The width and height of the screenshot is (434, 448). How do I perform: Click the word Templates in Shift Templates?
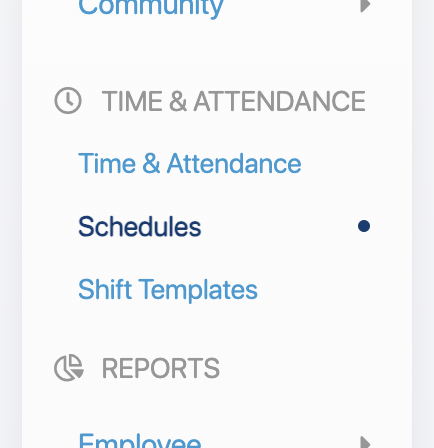pyautogui.click(x=198, y=290)
